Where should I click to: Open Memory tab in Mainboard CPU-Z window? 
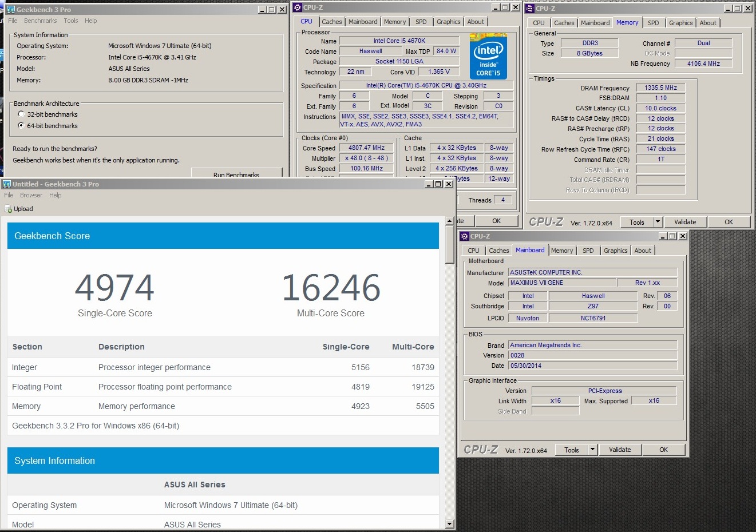[562, 251]
